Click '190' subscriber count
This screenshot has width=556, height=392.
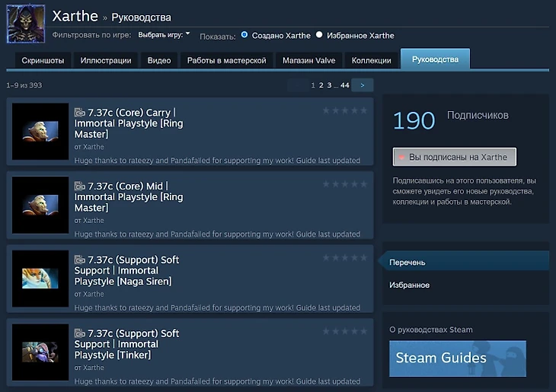[414, 121]
